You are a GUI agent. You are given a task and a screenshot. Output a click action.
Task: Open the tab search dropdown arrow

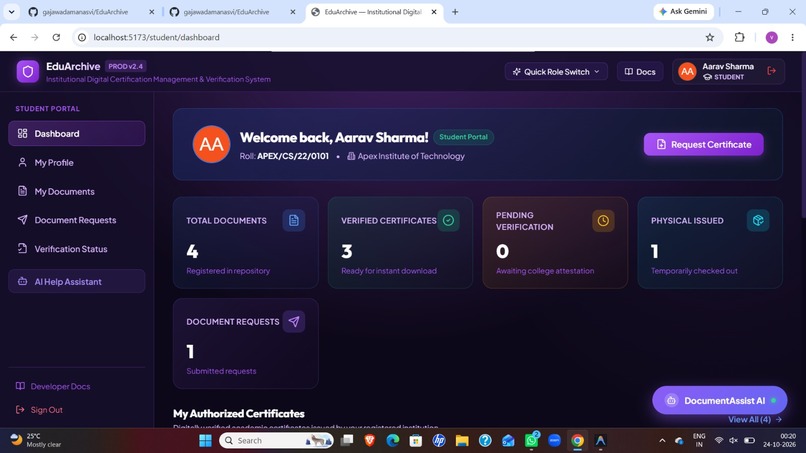coord(11,12)
